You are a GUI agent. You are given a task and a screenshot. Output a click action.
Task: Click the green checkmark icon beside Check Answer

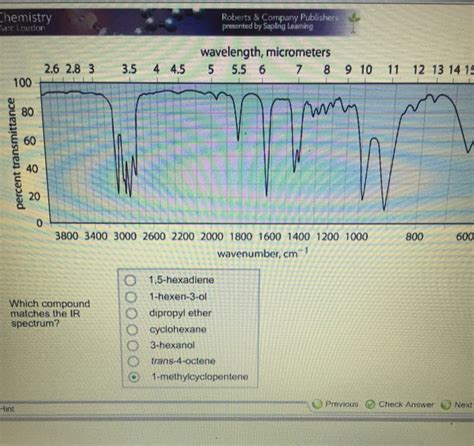(x=370, y=404)
